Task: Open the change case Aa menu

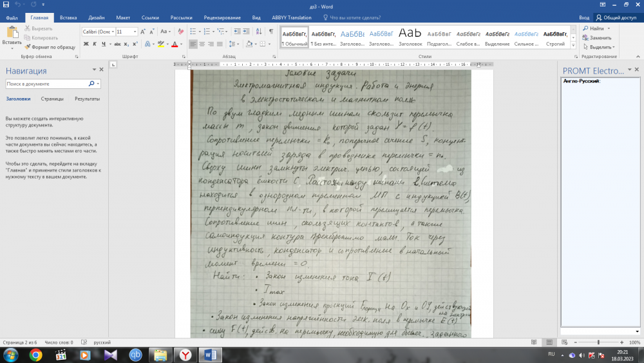Action: (x=165, y=32)
